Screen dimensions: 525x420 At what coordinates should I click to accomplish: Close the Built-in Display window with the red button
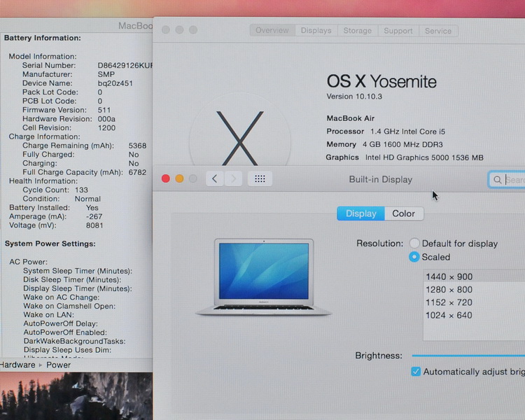tap(165, 178)
